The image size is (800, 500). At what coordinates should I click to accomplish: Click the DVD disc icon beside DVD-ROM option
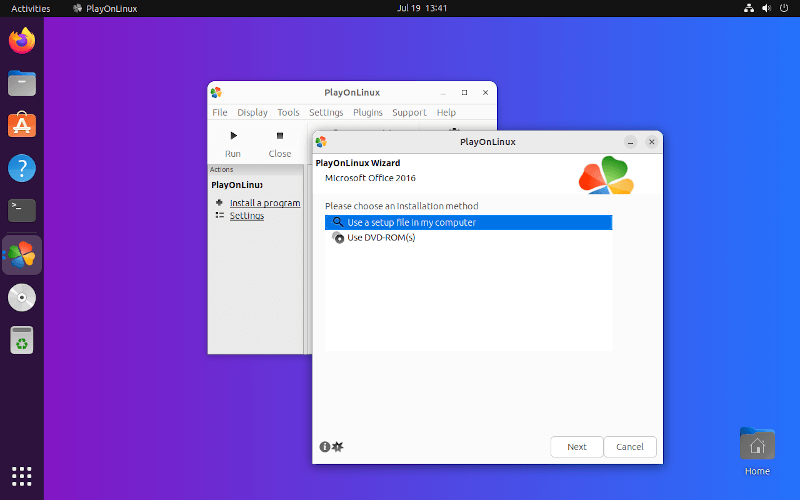[x=338, y=237]
